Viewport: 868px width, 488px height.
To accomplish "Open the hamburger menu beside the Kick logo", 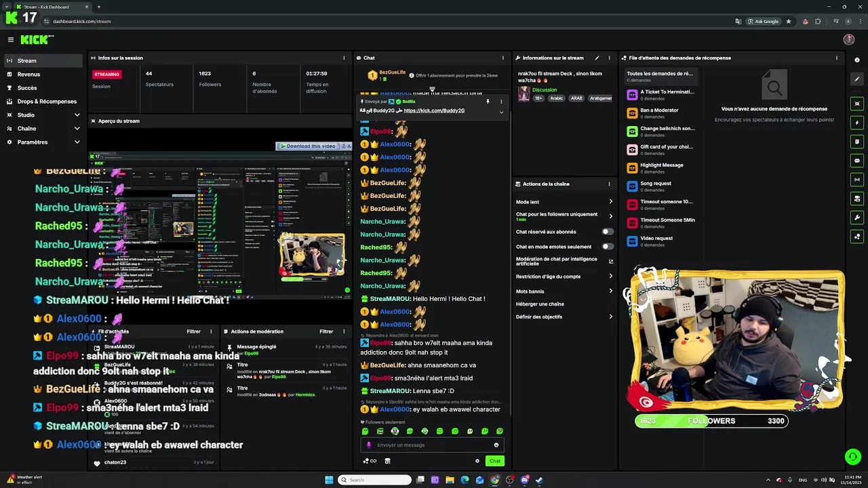I will (10, 40).
